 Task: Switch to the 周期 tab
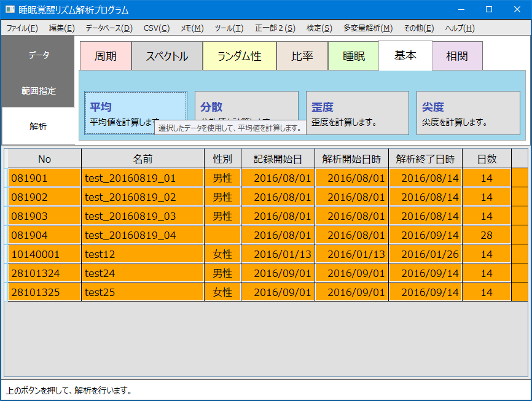click(x=106, y=56)
